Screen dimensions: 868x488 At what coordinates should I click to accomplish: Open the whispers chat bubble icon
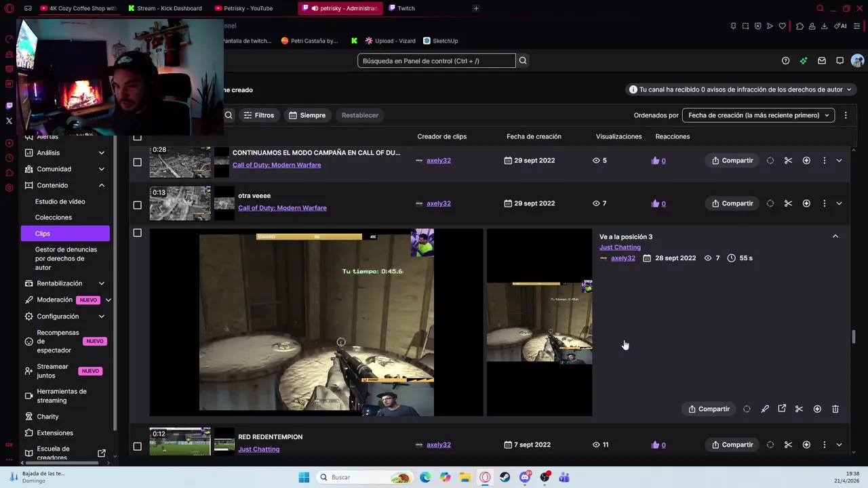(840, 60)
